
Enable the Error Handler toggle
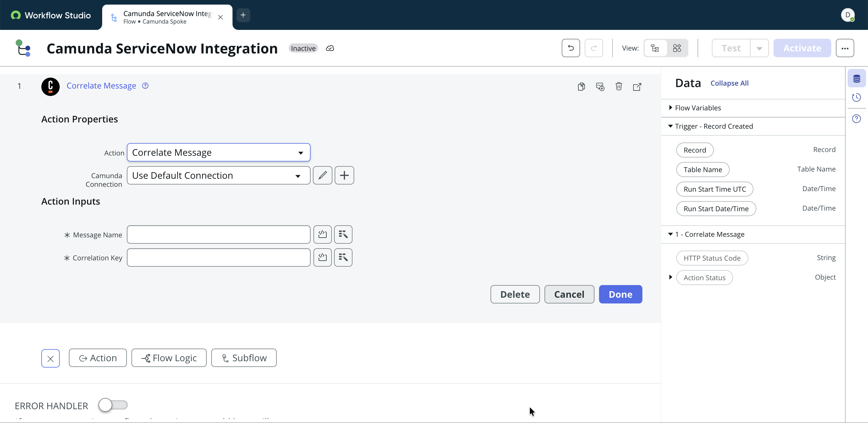(113, 405)
